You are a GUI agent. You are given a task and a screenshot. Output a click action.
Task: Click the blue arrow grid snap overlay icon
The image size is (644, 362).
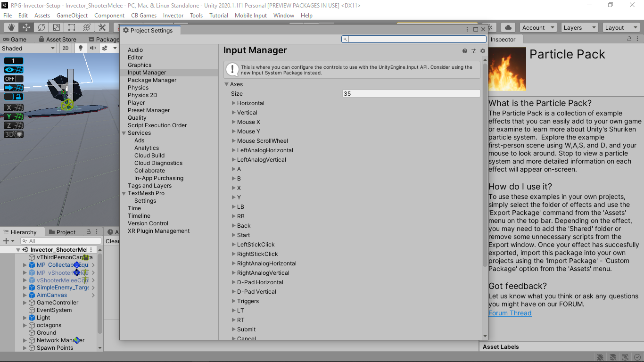coord(14,88)
